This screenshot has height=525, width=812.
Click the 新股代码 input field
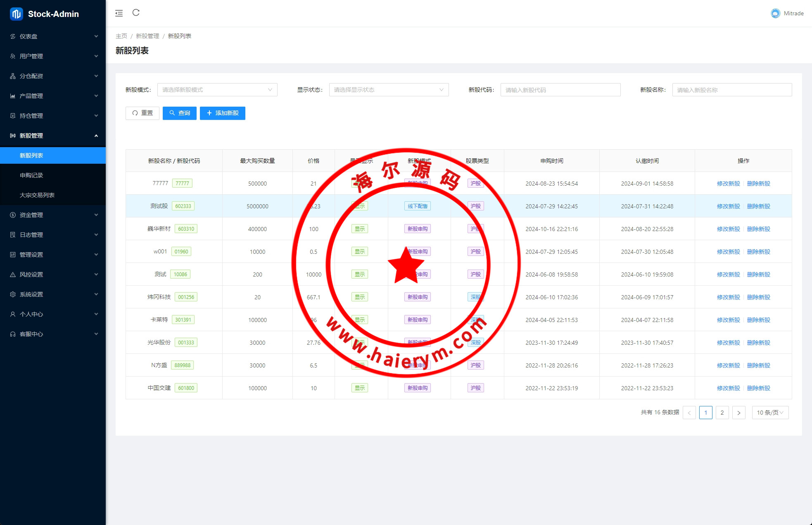560,90
